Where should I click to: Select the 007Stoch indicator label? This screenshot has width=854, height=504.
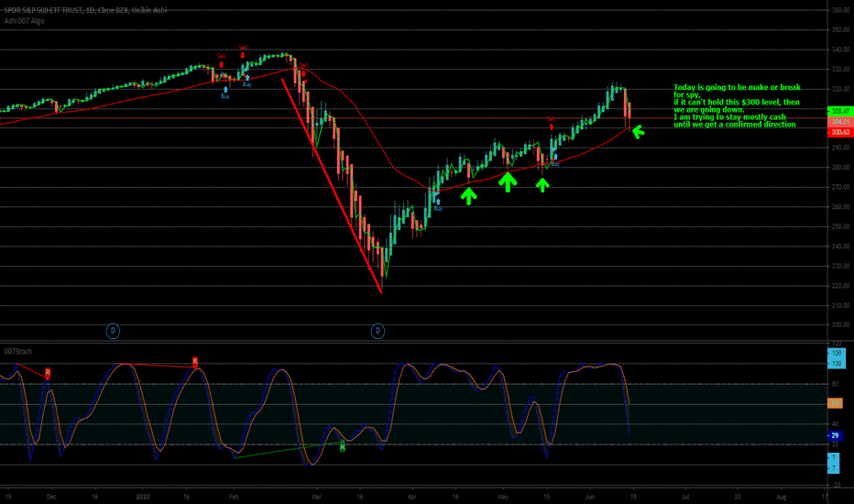coord(18,352)
